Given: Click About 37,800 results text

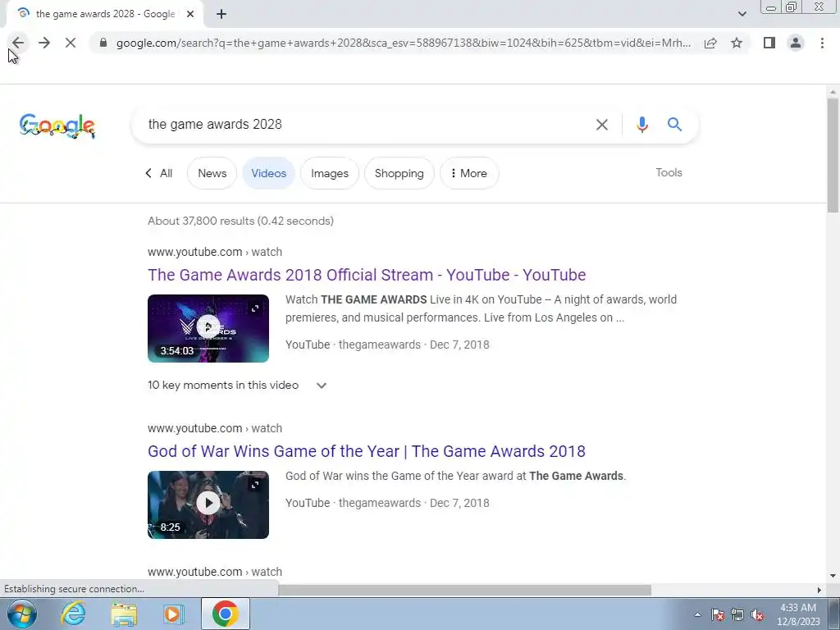Looking at the screenshot, I should click(x=240, y=221).
